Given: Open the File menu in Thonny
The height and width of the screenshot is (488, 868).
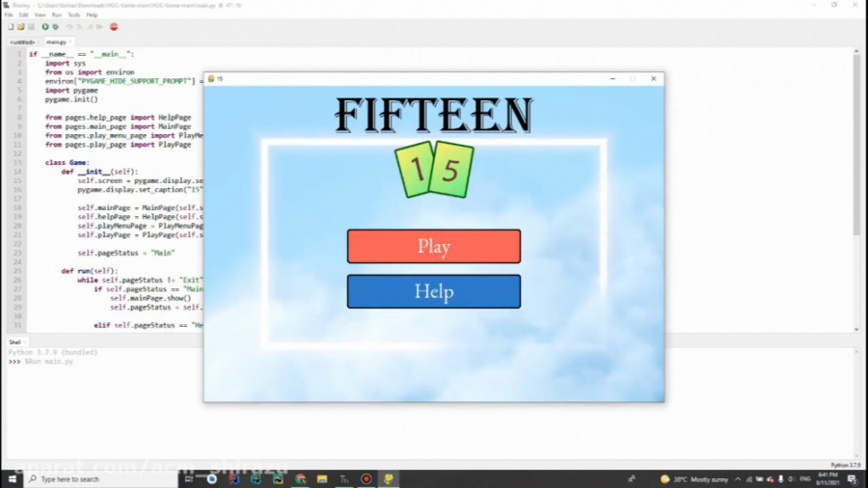Looking at the screenshot, I should pyautogui.click(x=9, y=14).
